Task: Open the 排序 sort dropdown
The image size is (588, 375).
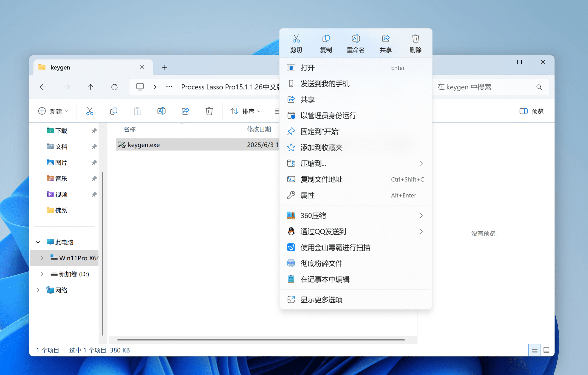Action: pos(245,111)
